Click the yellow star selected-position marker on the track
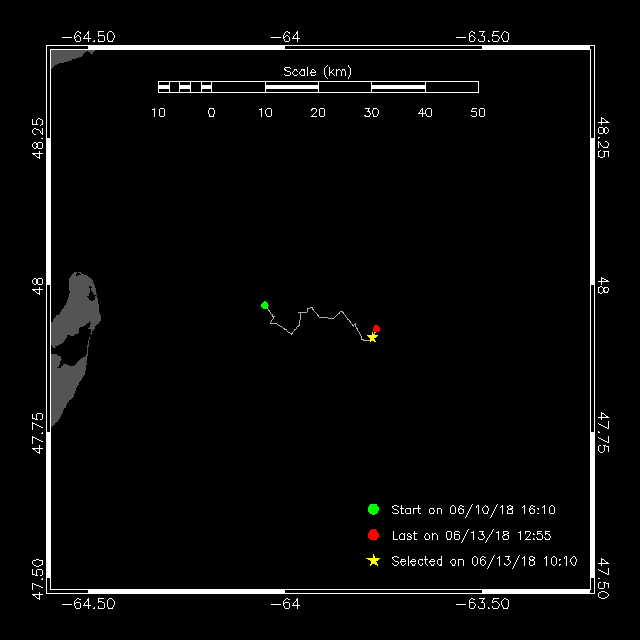Screen dimensions: 640x640 pyautogui.click(x=372, y=338)
